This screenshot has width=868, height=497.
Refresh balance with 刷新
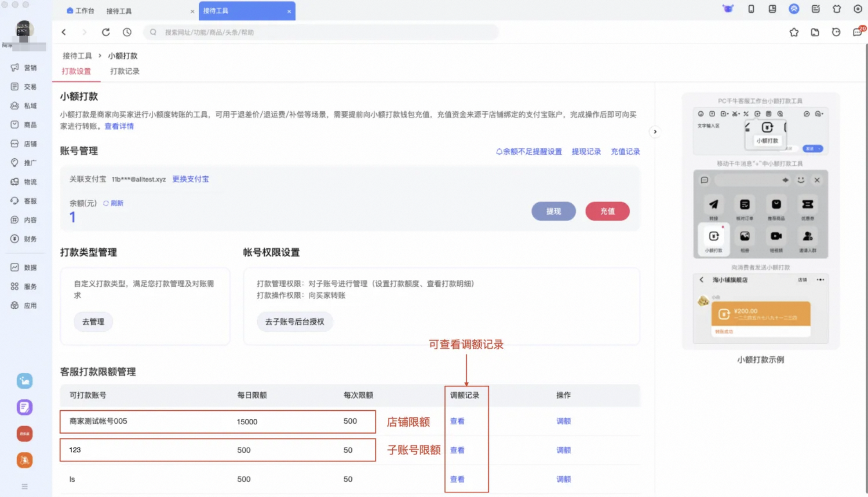pyautogui.click(x=113, y=203)
